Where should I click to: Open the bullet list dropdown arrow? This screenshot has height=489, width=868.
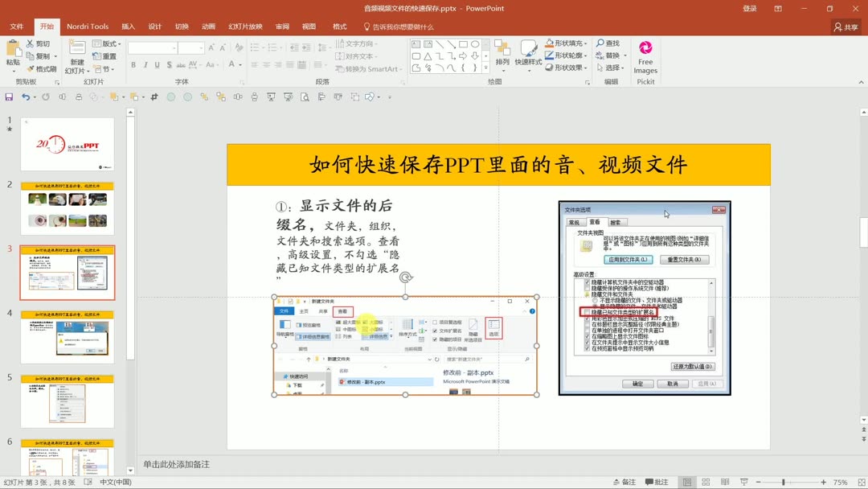click(x=263, y=47)
